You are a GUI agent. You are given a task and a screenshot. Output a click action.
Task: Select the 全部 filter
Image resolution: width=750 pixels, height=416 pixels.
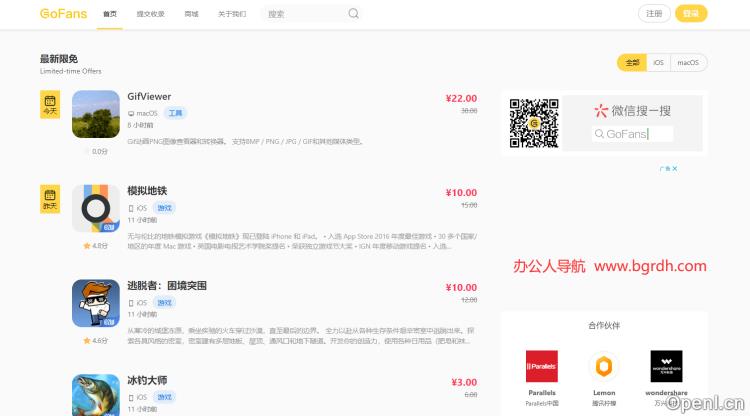[x=631, y=62]
